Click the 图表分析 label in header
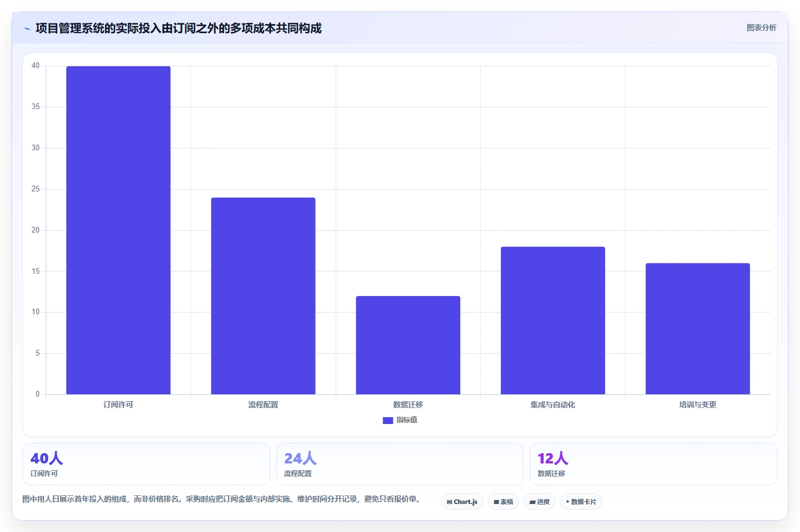Screen dimensions: 800x532 [761, 27]
